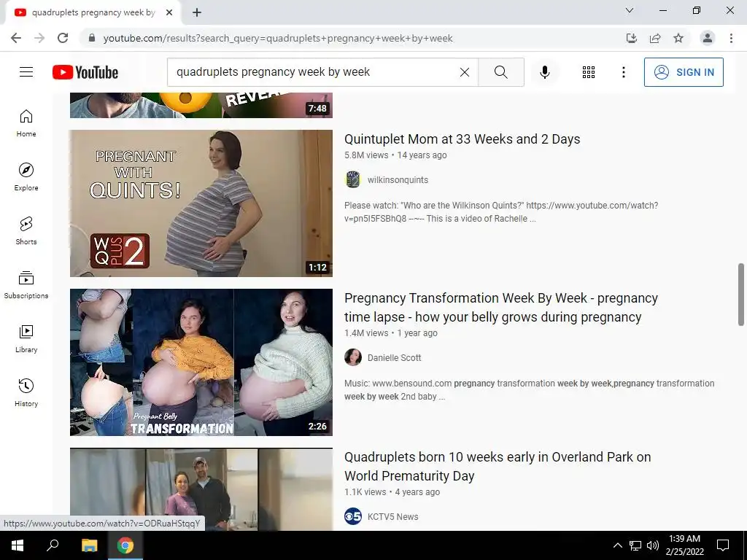This screenshot has width=747, height=560.
Task: Open Windows taskbar search
Action: coord(53,545)
